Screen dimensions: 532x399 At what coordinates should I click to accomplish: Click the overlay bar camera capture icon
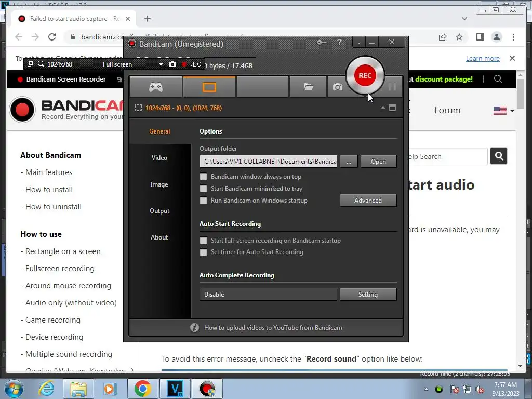tap(172, 64)
